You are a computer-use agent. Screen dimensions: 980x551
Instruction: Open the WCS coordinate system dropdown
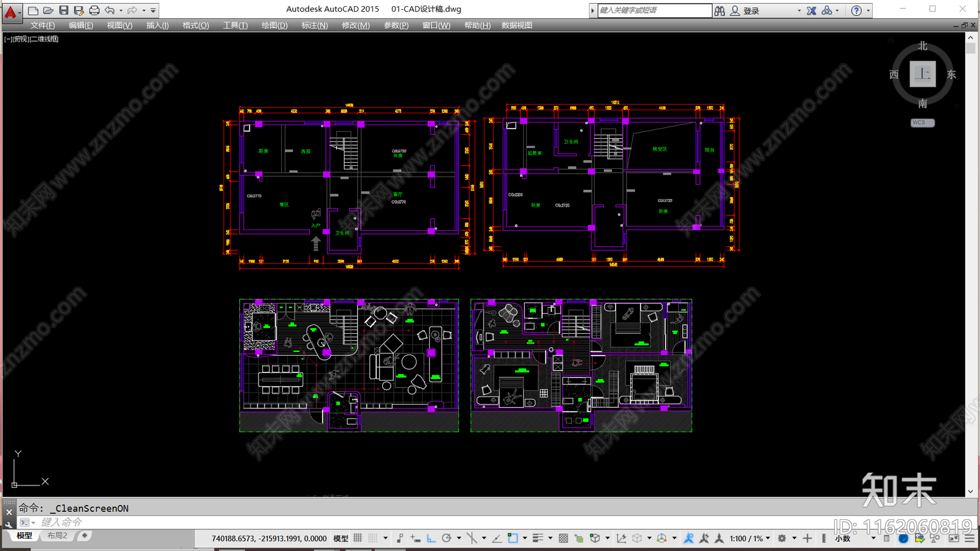point(922,122)
